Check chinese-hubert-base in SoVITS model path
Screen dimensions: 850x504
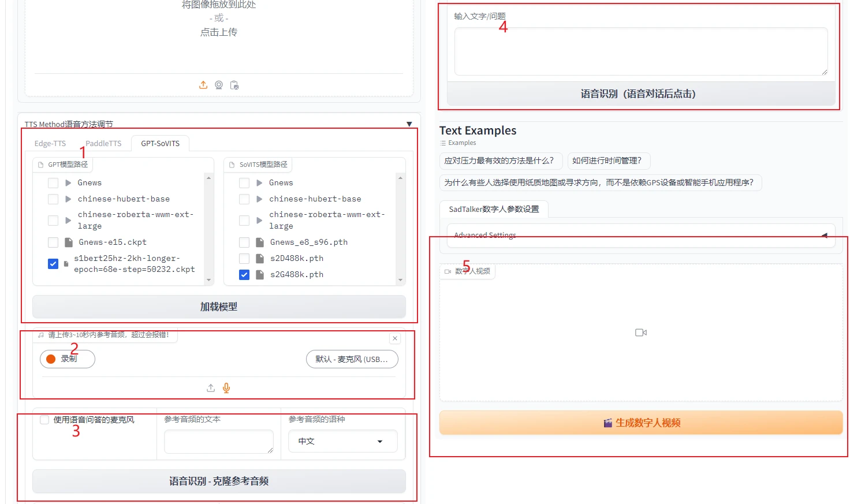point(244,199)
